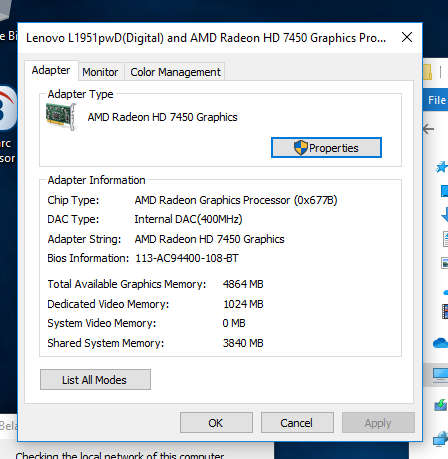Click the 0 MB system video memory value
This screenshot has height=459, width=448.
click(234, 323)
